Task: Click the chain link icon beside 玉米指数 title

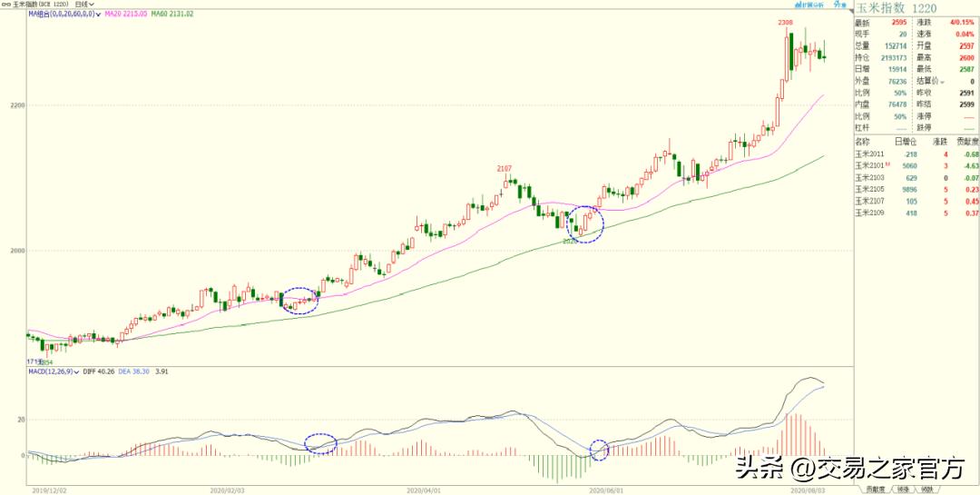Action: tap(6, 5)
